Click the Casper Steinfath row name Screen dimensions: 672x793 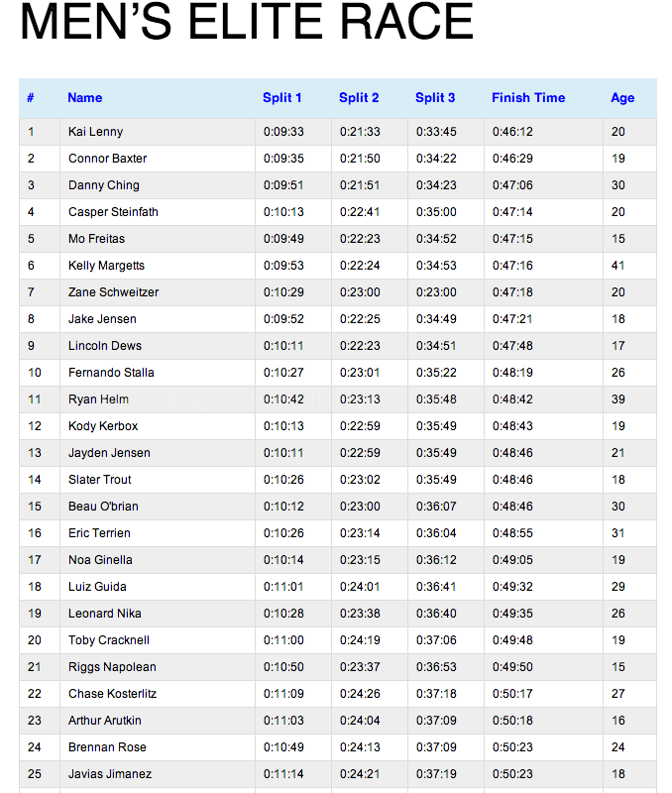[x=113, y=212]
